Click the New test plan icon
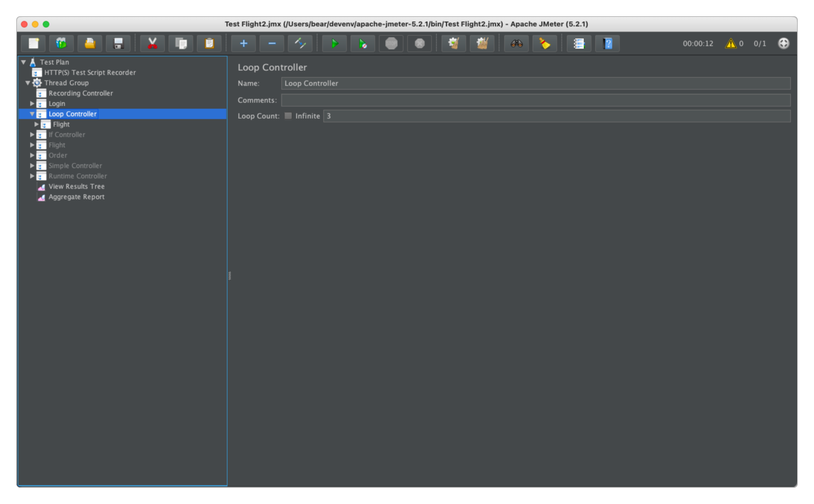This screenshot has width=814, height=504. coord(34,44)
